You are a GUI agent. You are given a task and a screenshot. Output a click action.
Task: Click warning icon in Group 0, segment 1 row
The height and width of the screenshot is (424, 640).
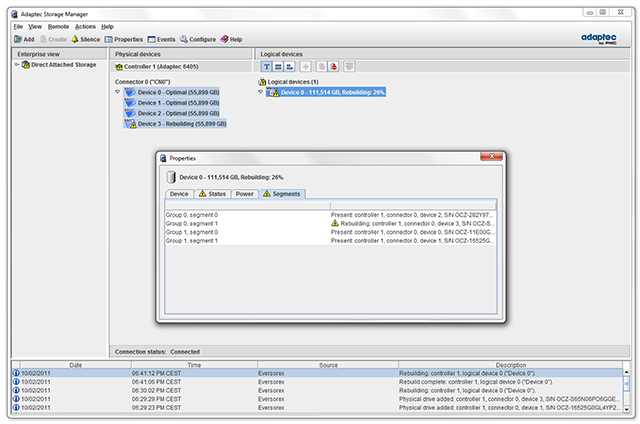tap(335, 223)
